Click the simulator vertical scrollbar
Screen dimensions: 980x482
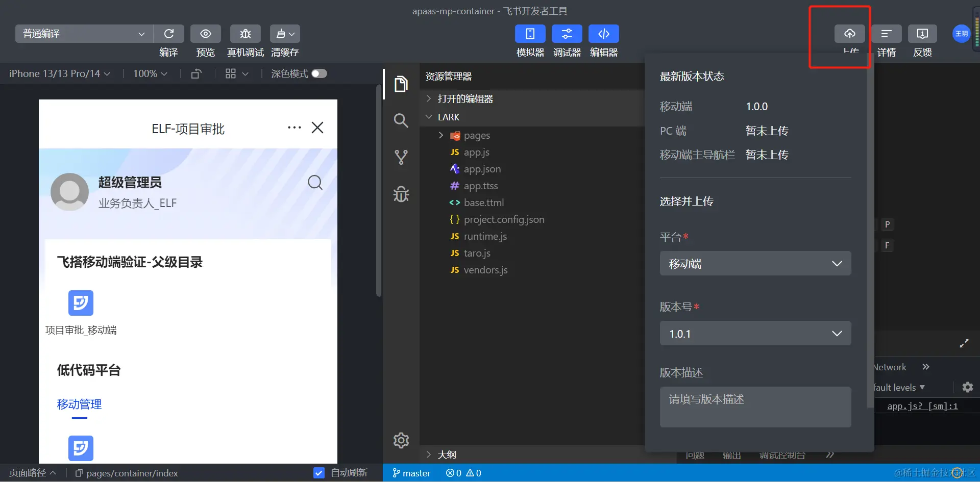click(379, 191)
